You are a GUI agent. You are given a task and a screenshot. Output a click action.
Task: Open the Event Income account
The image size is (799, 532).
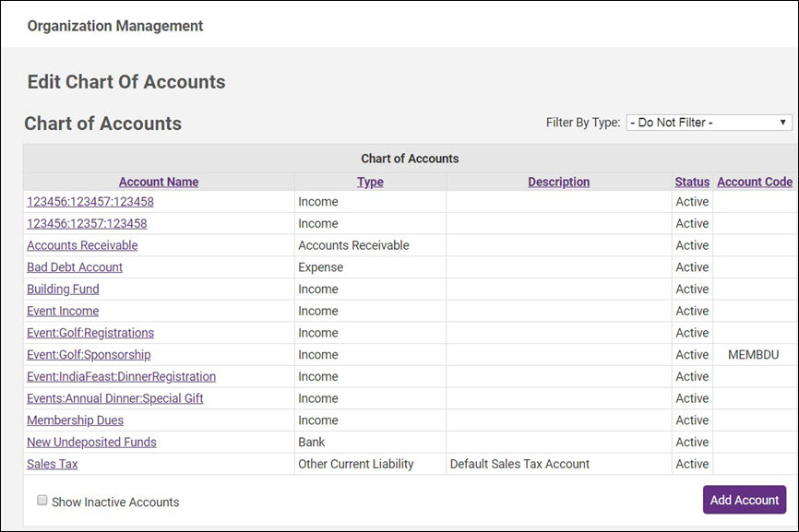point(63,311)
